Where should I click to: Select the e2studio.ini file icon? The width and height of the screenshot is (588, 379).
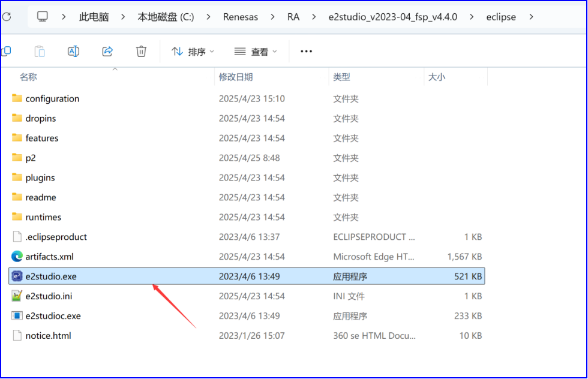coord(17,296)
